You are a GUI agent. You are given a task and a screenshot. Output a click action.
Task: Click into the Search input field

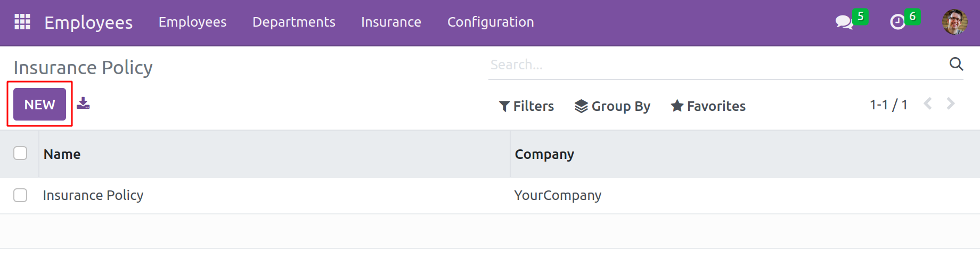tap(714, 65)
